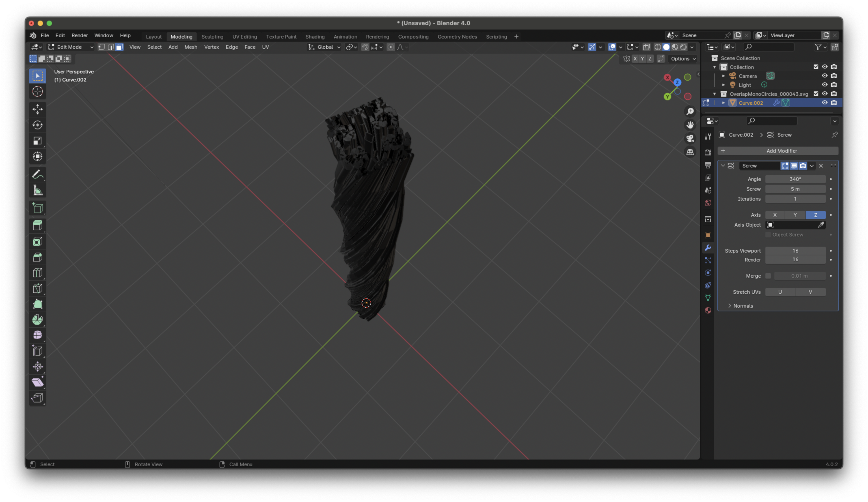
Task: Enable the Merge checkbox
Action: (768, 276)
